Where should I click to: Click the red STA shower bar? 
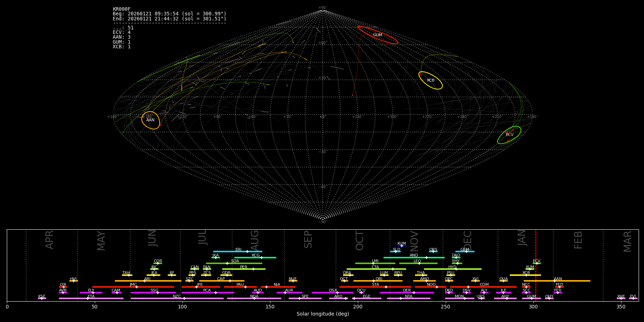pos(375,287)
